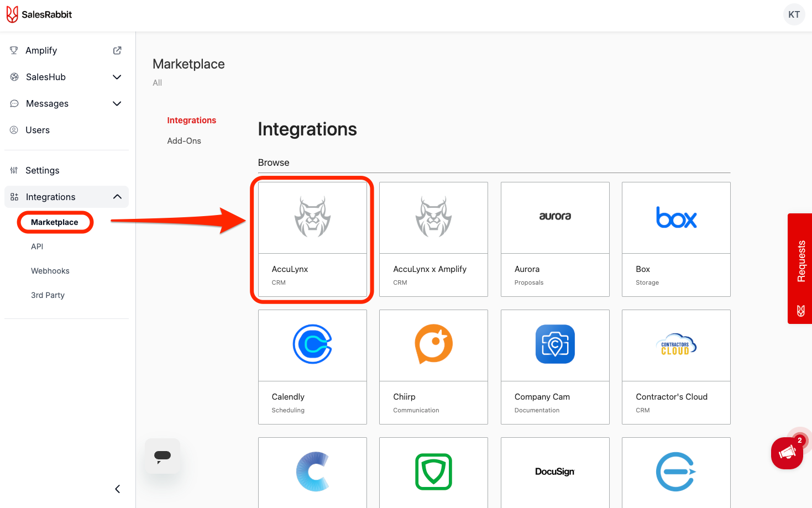This screenshot has height=508, width=812.
Task: Open the DocuSign logo card
Action: 555,473
